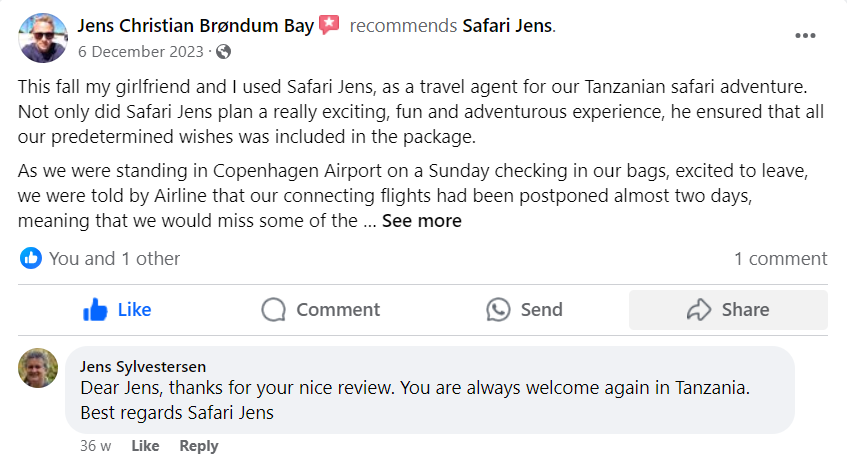
Task: Expand review text with See more
Action: [421, 221]
